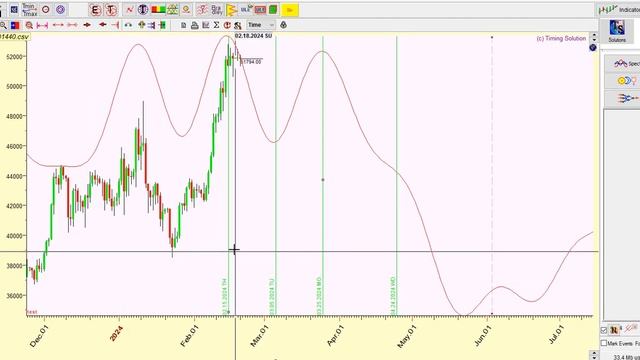Click the green book icon

[x=273, y=9]
